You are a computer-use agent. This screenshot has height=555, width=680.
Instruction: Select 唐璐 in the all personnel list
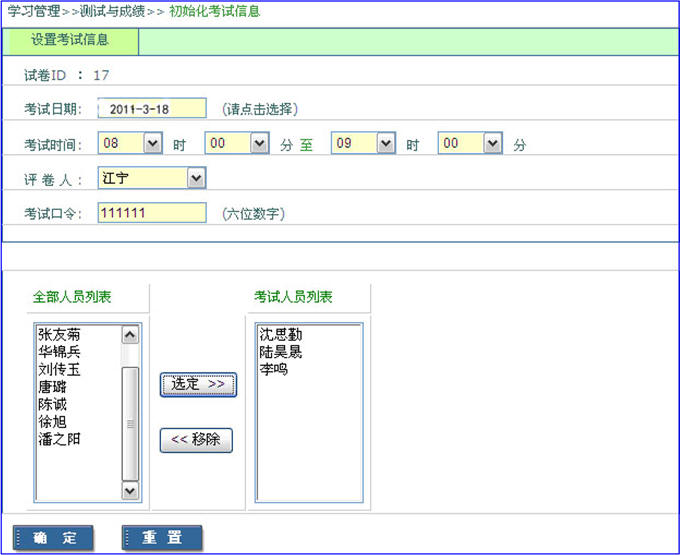pyautogui.click(x=52, y=387)
